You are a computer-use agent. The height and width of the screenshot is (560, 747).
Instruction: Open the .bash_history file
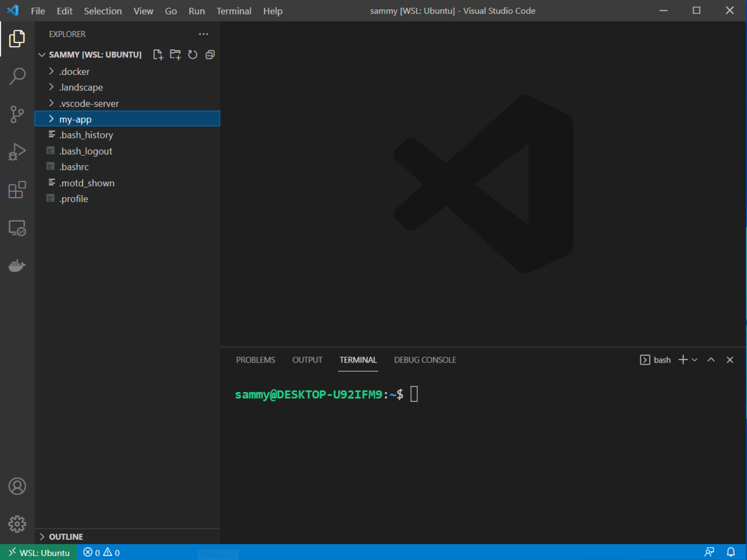127,135
